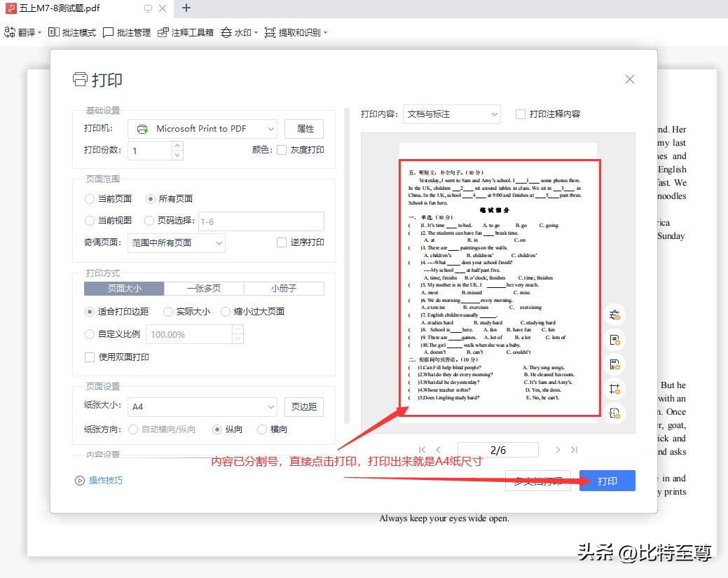Click the blue 打印 print button
The image size is (728, 578).
tap(607, 481)
